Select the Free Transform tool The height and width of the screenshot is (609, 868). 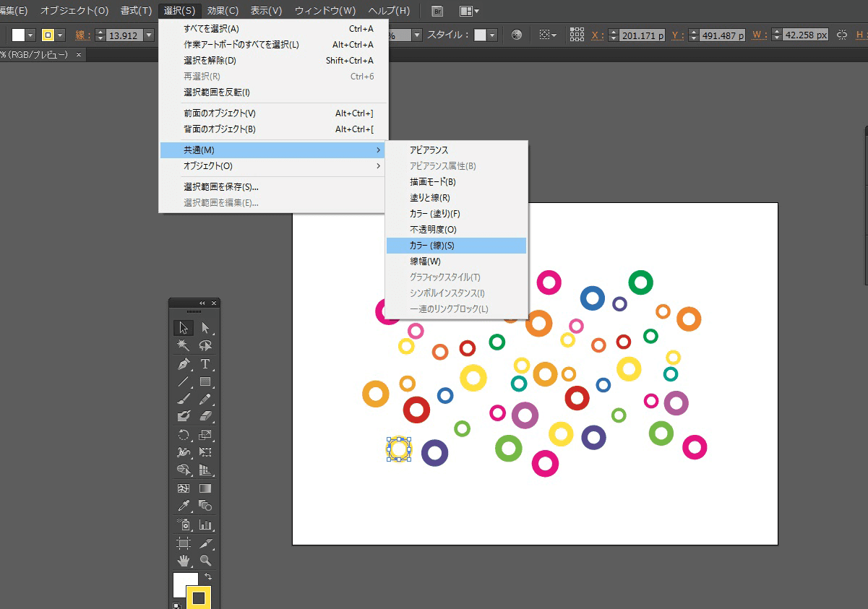tap(205, 452)
